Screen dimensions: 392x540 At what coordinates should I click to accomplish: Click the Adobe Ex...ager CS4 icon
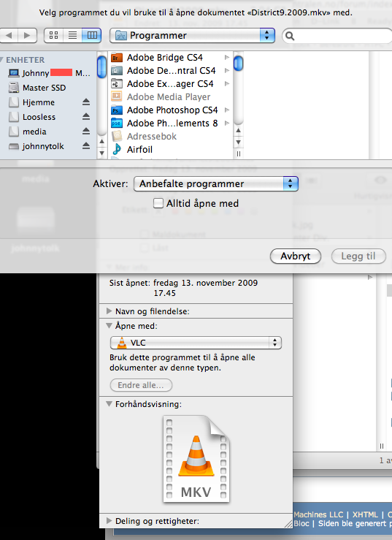(117, 84)
